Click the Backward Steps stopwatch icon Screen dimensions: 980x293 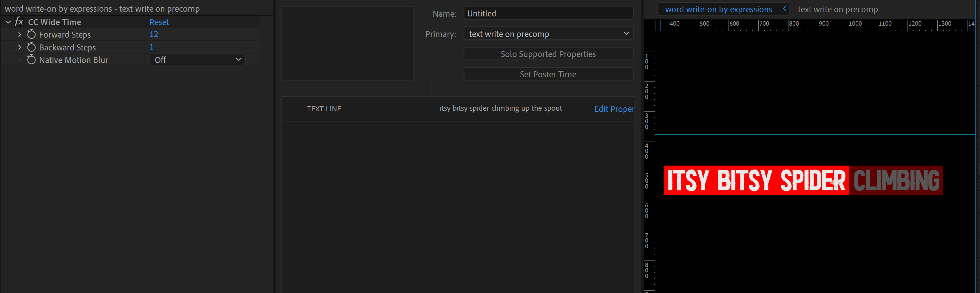[x=31, y=47]
